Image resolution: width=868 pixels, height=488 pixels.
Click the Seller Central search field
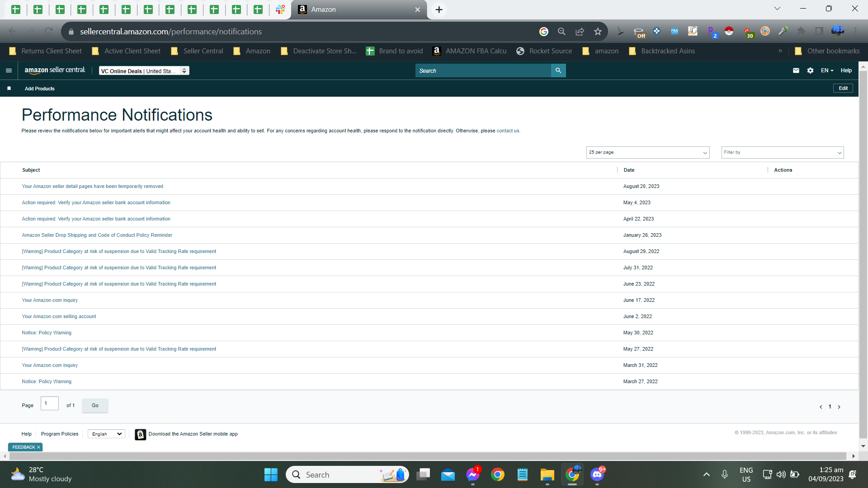coord(483,70)
